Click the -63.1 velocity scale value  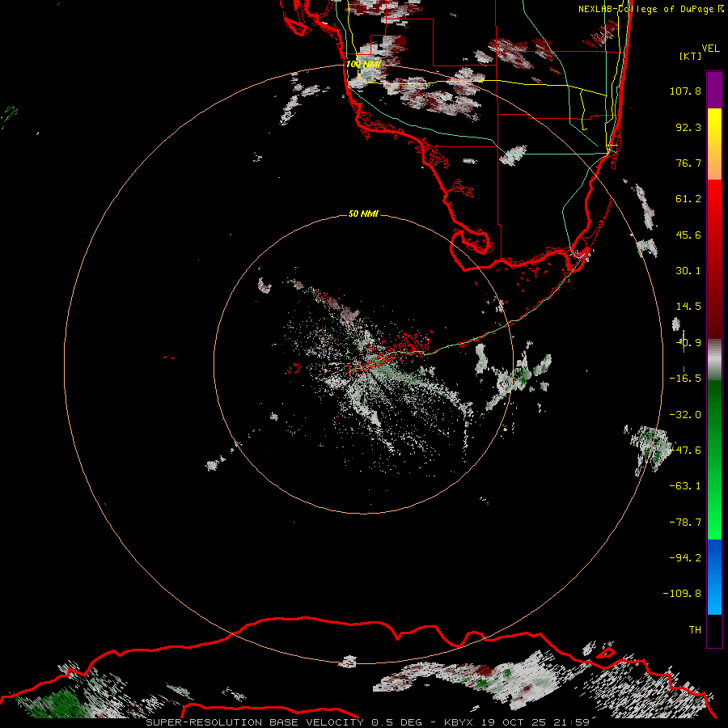pos(685,486)
